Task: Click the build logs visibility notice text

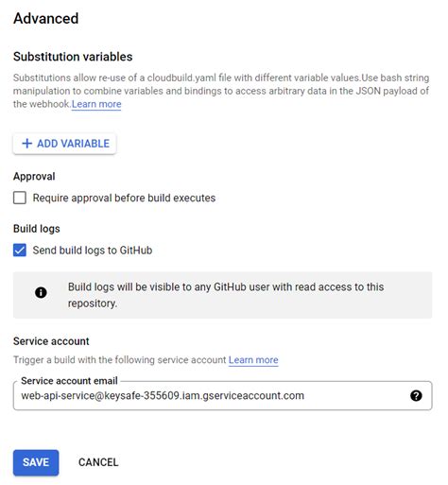Action: pos(226,295)
